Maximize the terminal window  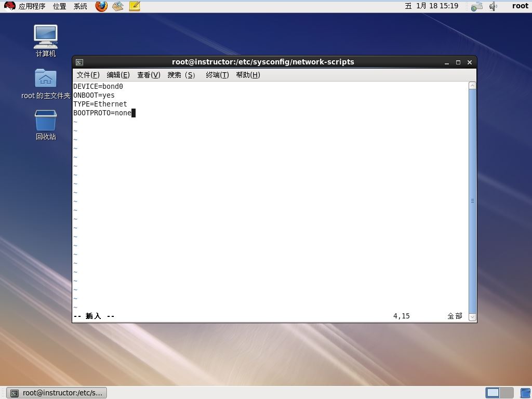458,62
